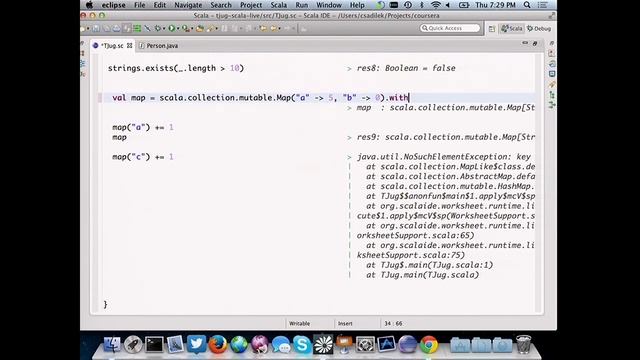
Task: Open the Search menu
Action: click(221, 5)
